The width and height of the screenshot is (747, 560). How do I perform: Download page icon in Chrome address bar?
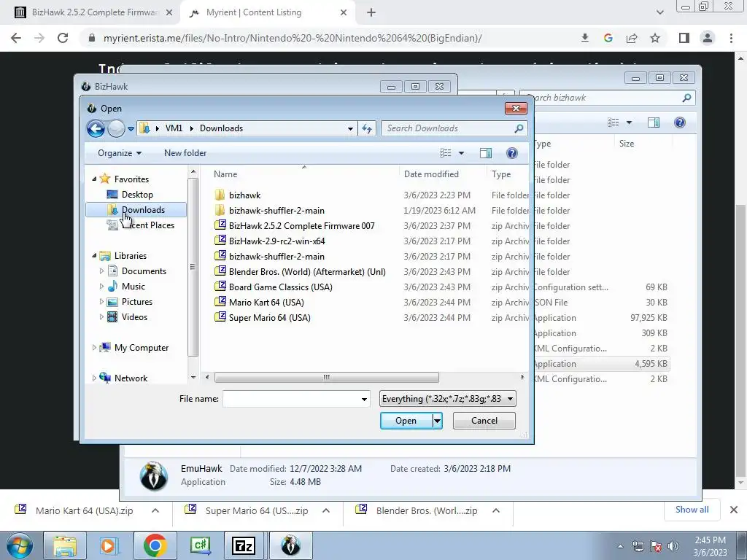click(x=584, y=38)
